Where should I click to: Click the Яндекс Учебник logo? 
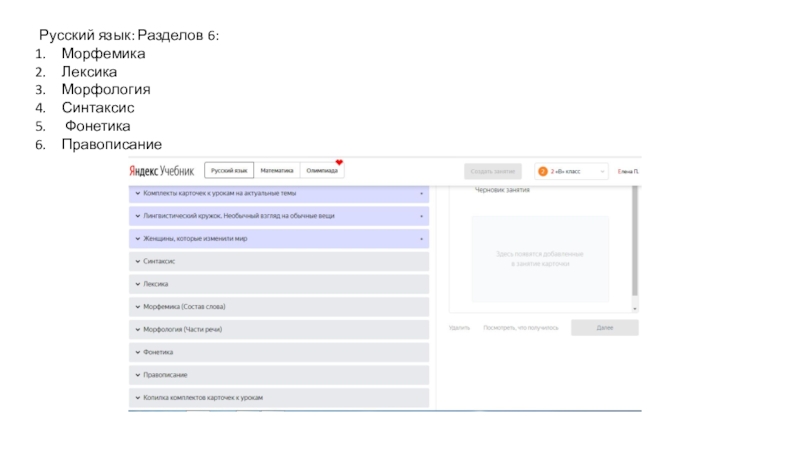[x=162, y=171]
